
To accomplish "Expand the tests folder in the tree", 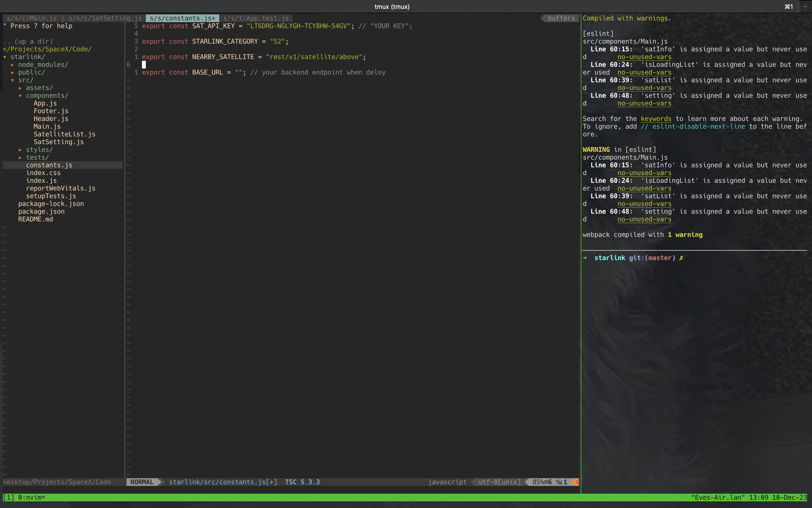I will (x=38, y=157).
